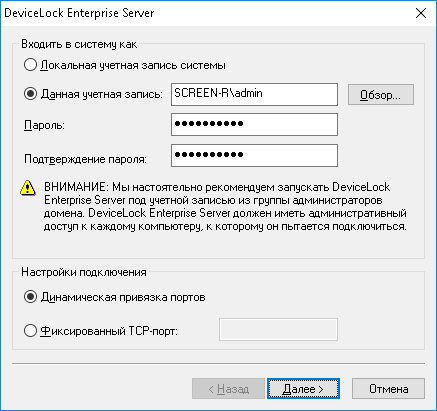
Task: Open account browser with 'Обзор...' button
Action: (x=381, y=95)
